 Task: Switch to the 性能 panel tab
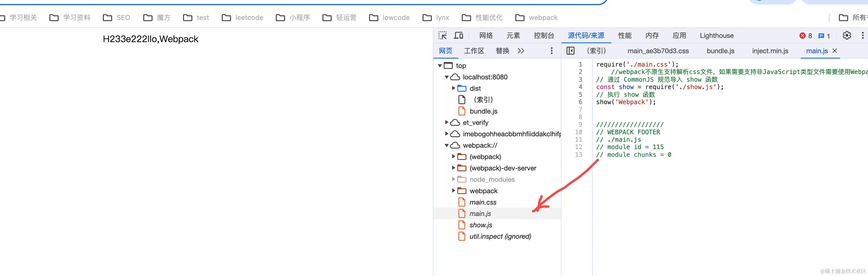point(625,35)
